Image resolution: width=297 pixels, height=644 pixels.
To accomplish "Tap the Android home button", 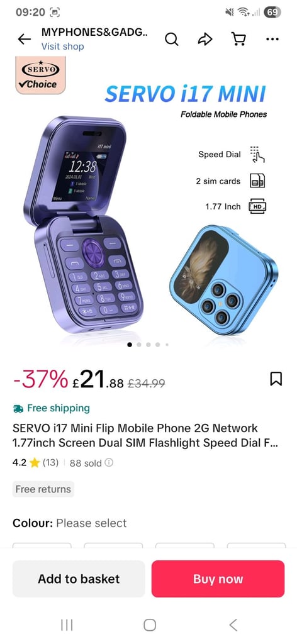I will [150, 625].
